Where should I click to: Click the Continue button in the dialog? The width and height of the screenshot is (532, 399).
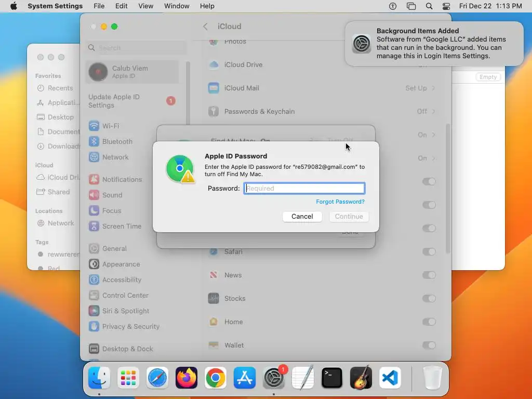point(349,217)
